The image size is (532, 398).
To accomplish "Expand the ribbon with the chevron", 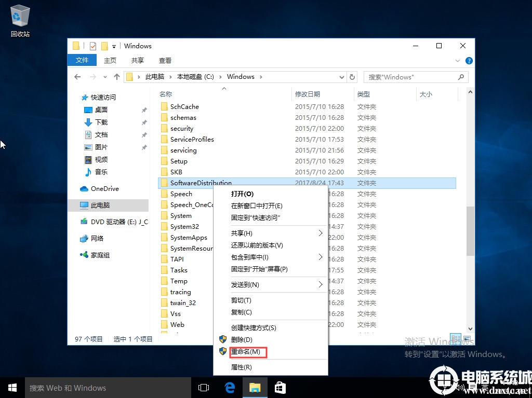I will 457,61.
